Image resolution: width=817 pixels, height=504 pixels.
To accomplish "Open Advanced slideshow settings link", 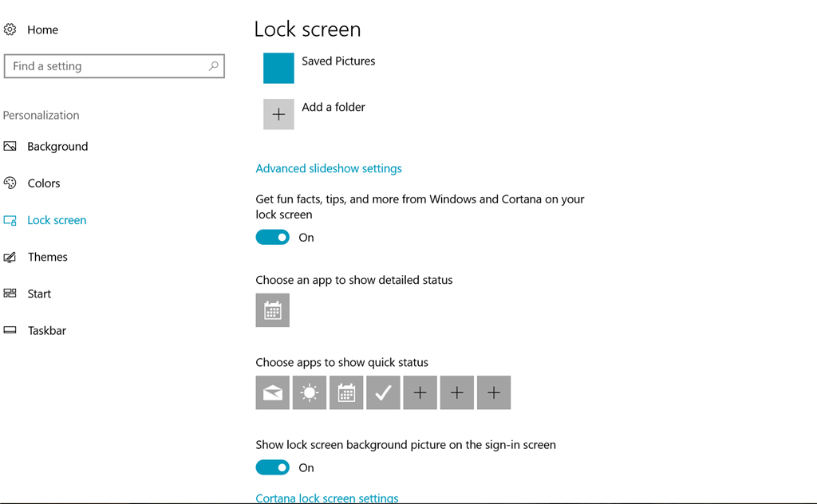I will click(329, 169).
